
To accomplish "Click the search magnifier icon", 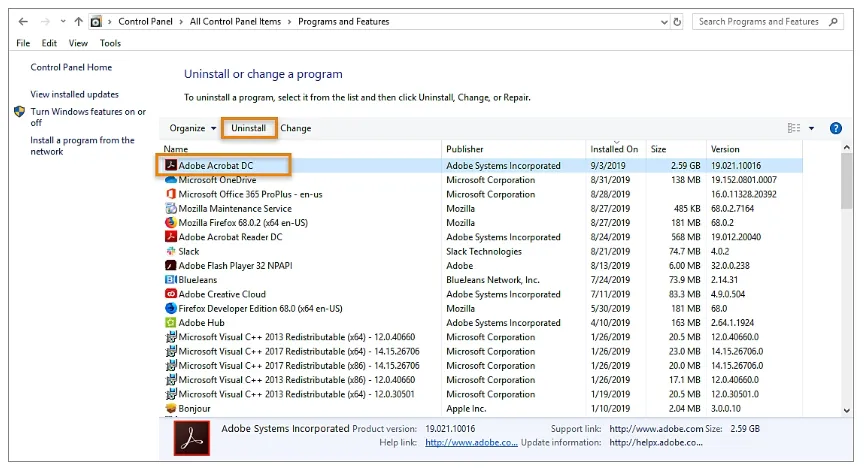I will click(x=833, y=22).
